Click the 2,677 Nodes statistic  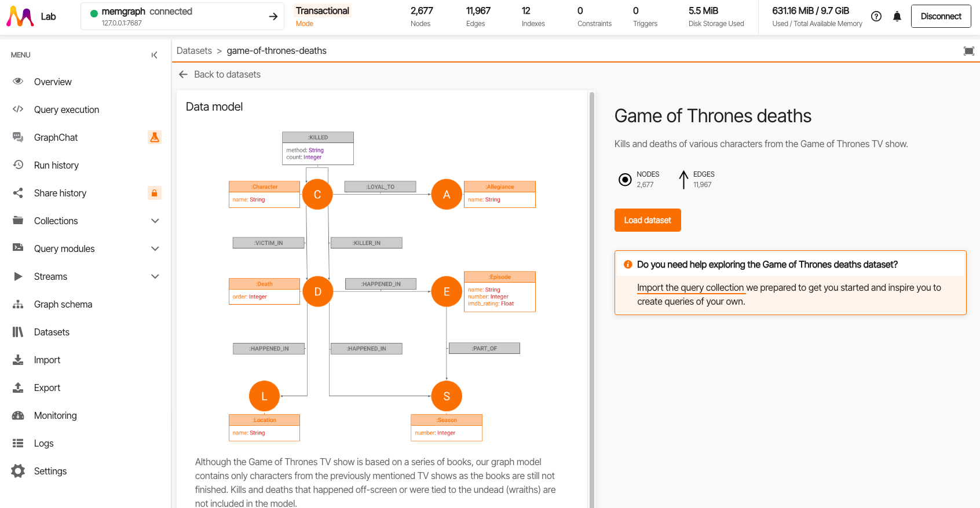point(422,17)
